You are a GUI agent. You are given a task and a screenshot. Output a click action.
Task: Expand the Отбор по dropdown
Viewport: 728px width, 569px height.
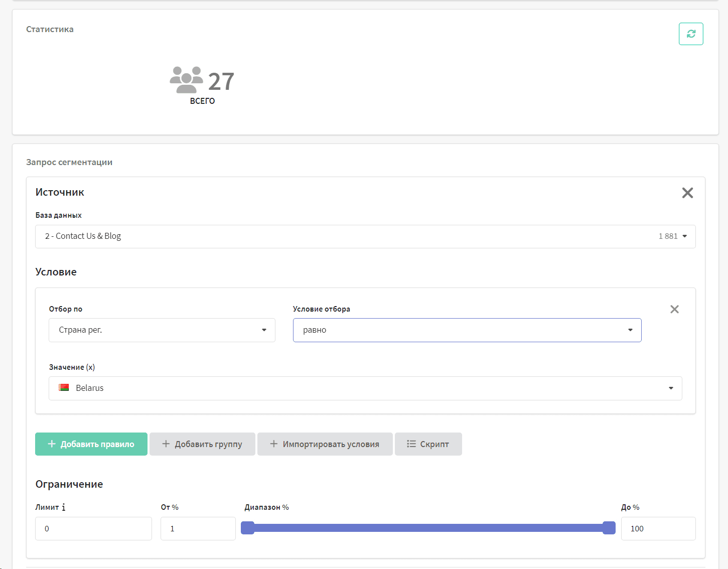162,330
